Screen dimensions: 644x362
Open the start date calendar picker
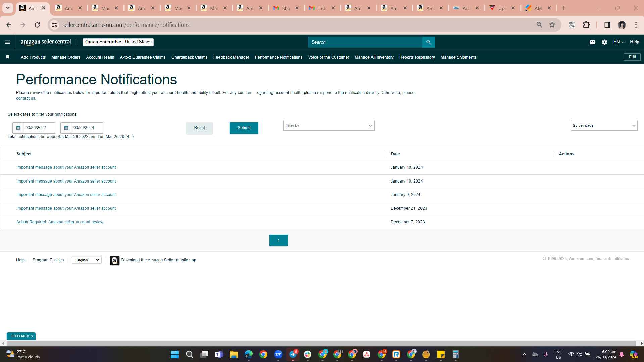coord(18,128)
